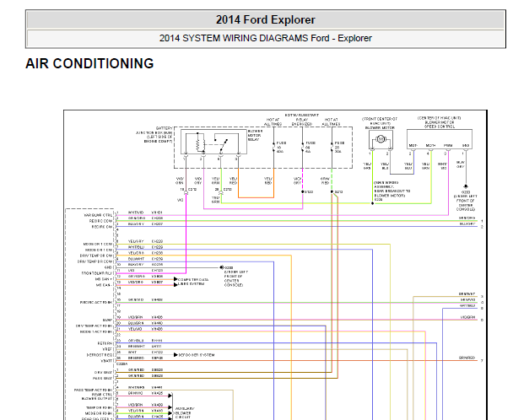Click the middle fuse 66 symbol
Image resolution: width=513 pixels, height=420 pixels.
[302, 148]
